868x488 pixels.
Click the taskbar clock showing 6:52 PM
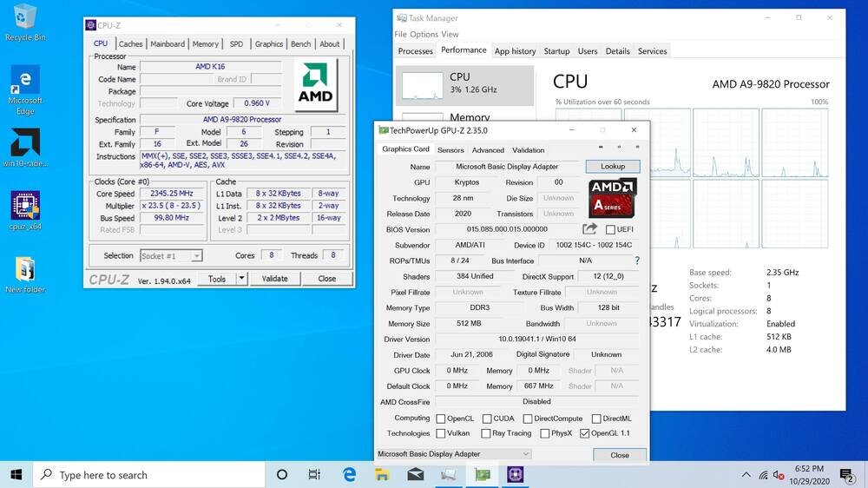[x=809, y=475]
